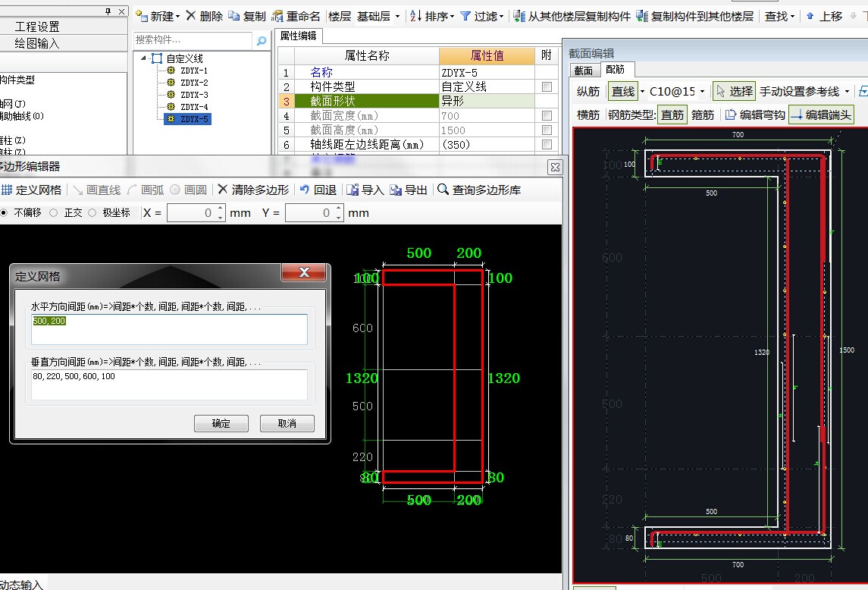Click 确定 in the 定义网格 dialog

(221, 423)
